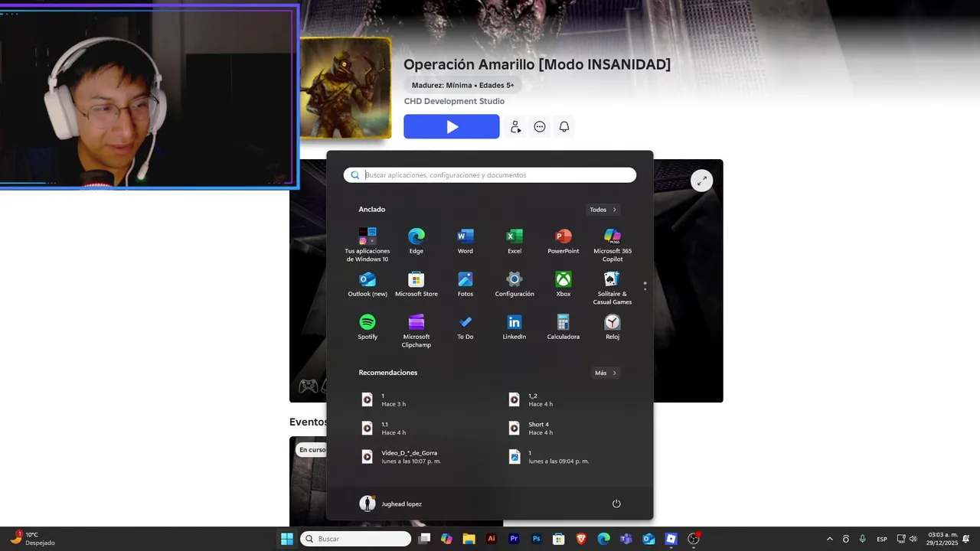The image size is (980, 551).
Task: Open the Reloj clock app
Action: click(x=612, y=327)
